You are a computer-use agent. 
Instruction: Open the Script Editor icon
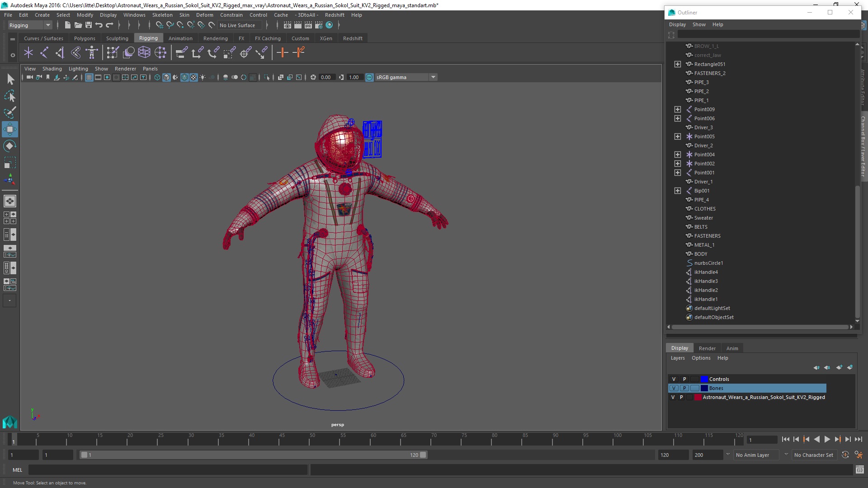(x=860, y=470)
